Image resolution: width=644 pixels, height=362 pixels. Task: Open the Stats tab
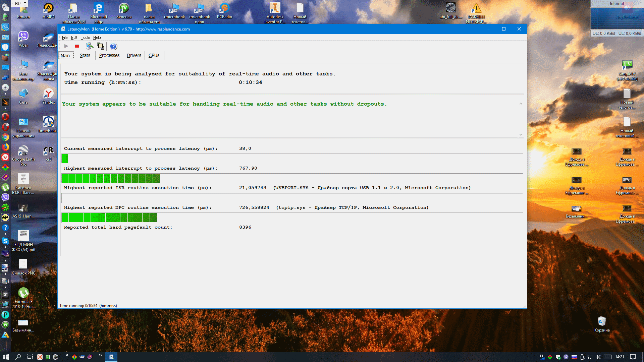[85, 55]
